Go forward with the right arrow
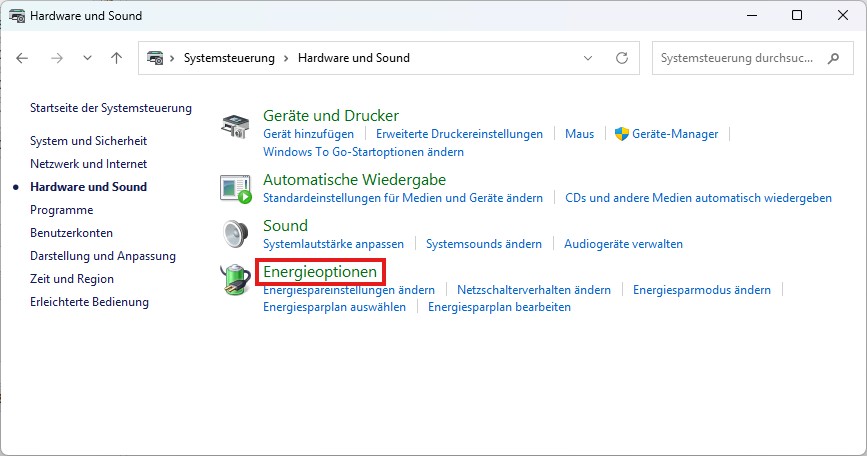Viewport: 867px width, 456px height. tap(56, 58)
